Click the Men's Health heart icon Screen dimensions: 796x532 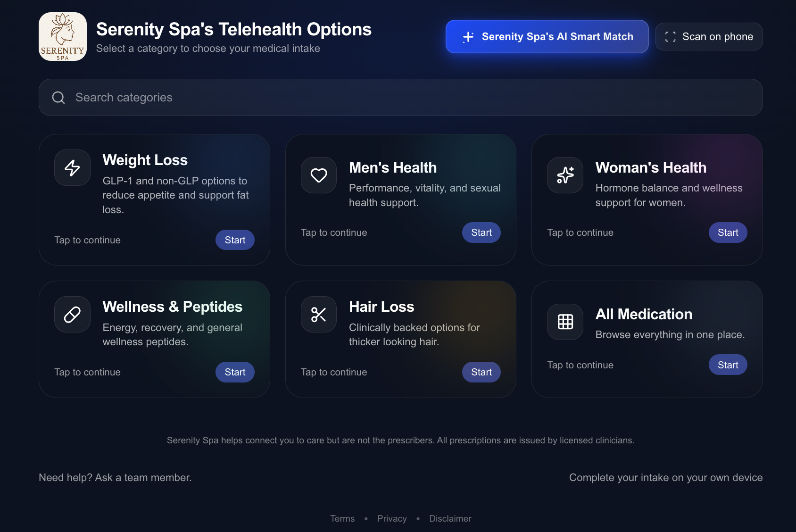[x=319, y=175]
